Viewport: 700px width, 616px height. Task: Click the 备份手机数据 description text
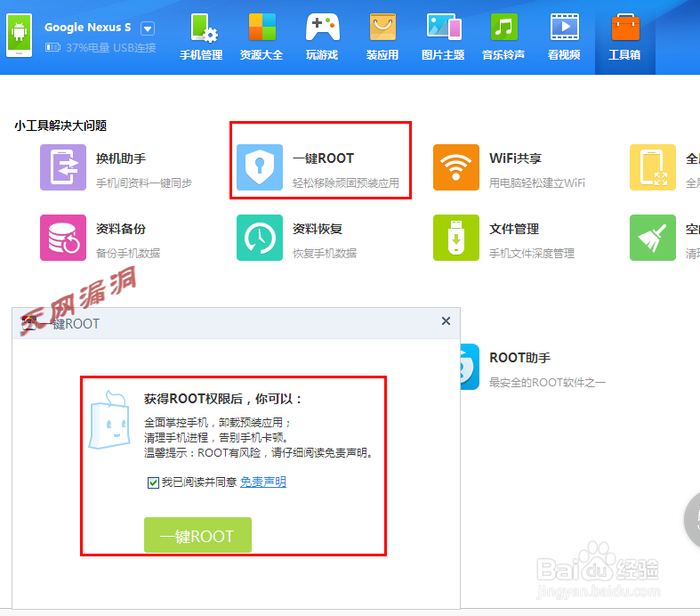pos(128,254)
